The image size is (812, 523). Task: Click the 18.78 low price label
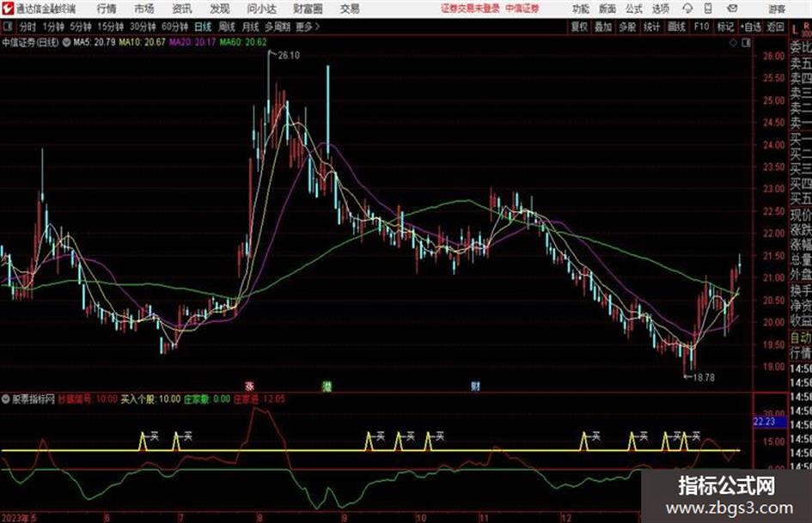coord(703,378)
